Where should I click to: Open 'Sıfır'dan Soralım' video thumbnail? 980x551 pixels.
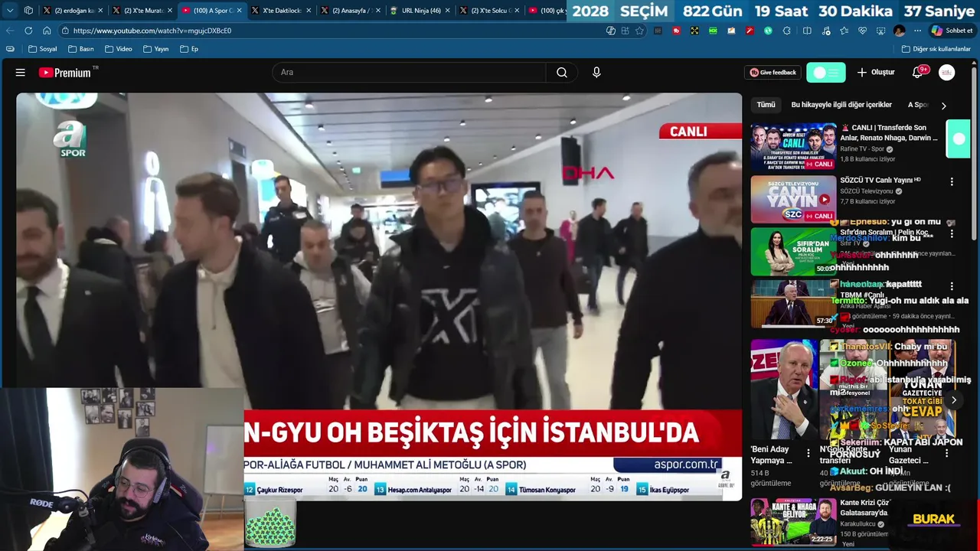793,252
